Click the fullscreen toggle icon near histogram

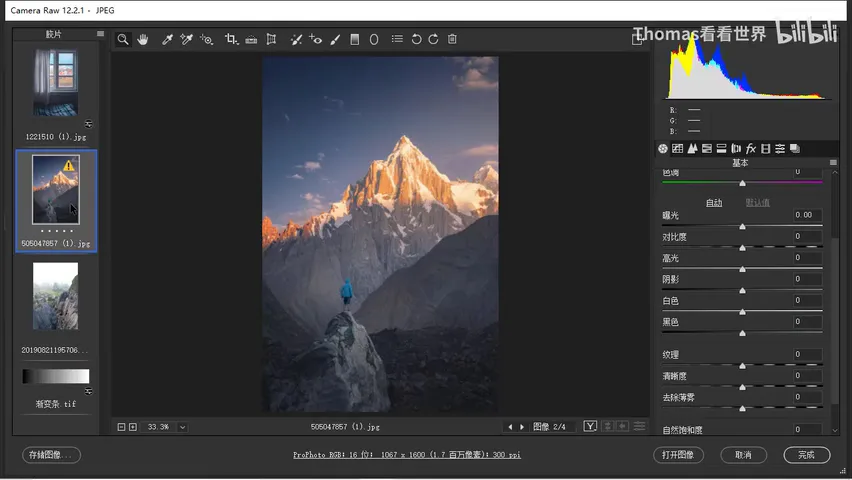[x=637, y=39]
